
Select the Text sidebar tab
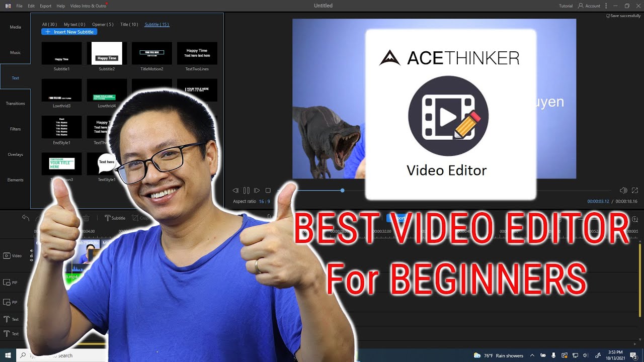pyautogui.click(x=15, y=78)
